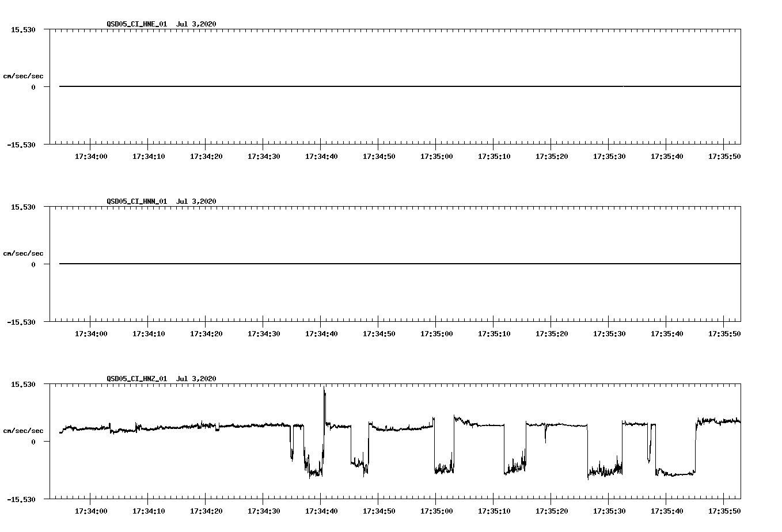Click 17:34:20 time label under HNZ chart

coord(206,511)
